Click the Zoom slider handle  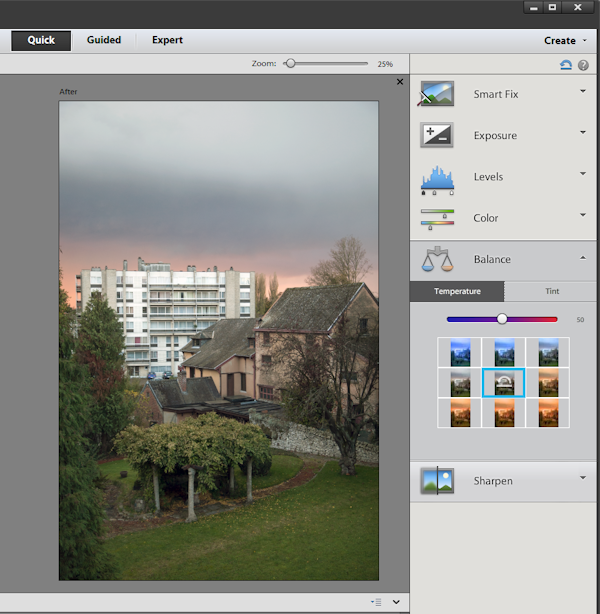point(290,63)
